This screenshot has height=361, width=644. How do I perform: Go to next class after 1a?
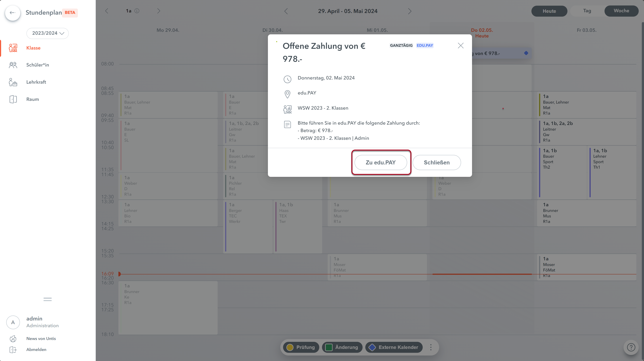point(158,11)
